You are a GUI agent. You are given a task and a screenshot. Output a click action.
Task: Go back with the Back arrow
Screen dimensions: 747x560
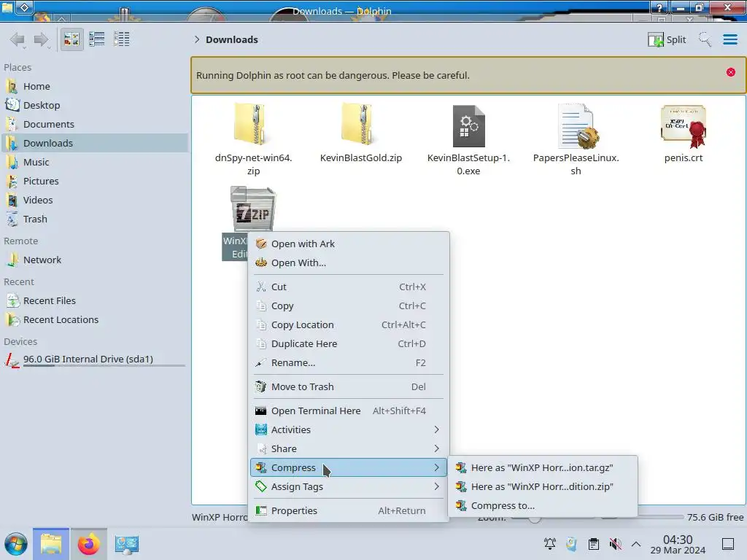click(18, 39)
